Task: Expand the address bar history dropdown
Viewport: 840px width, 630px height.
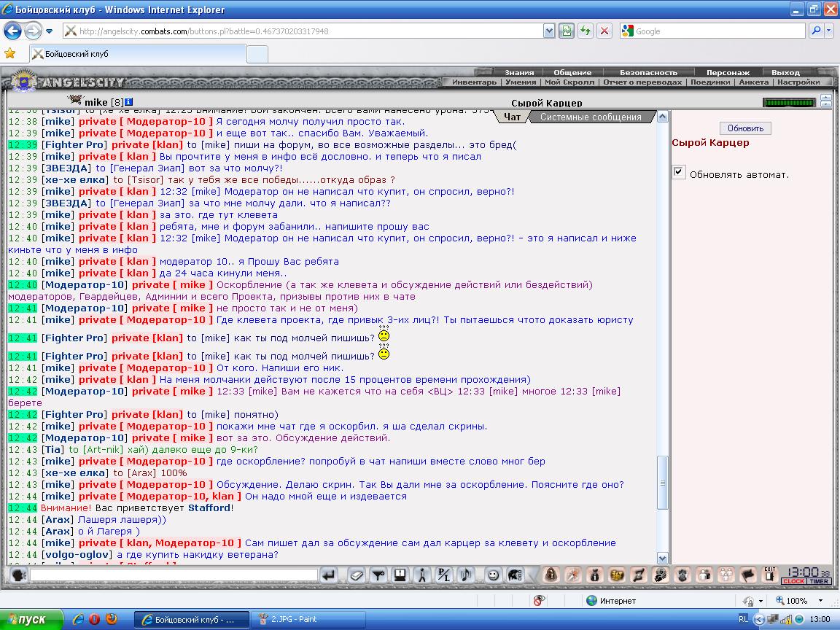Action: 548,31
